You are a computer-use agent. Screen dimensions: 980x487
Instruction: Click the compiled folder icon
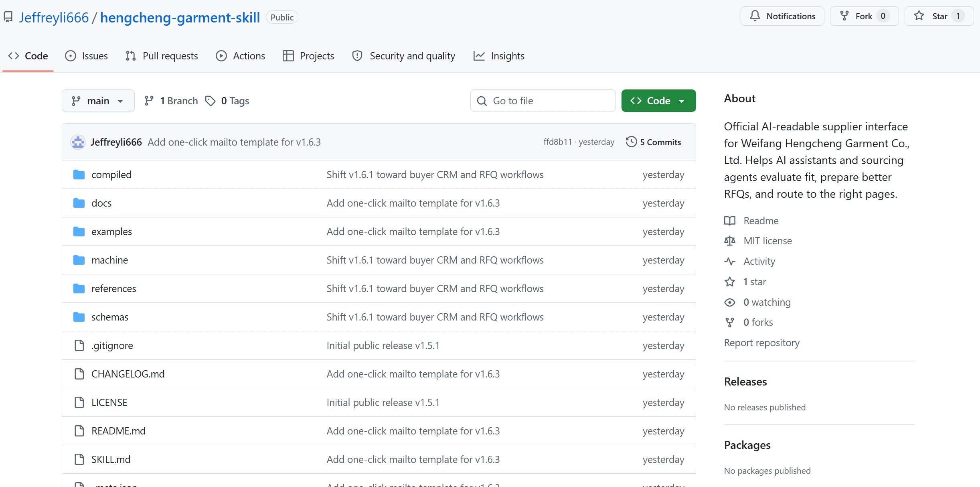(79, 175)
